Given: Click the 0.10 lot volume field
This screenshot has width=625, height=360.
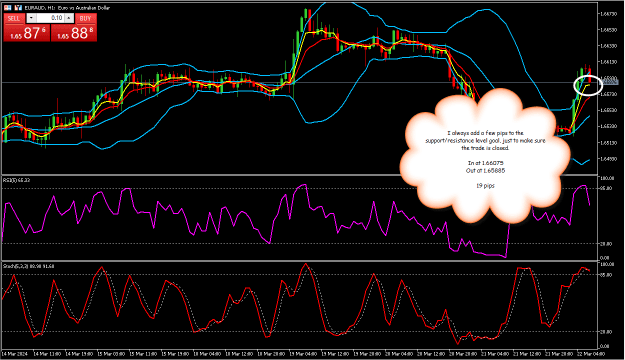Looking at the screenshot, I should point(50,18).
